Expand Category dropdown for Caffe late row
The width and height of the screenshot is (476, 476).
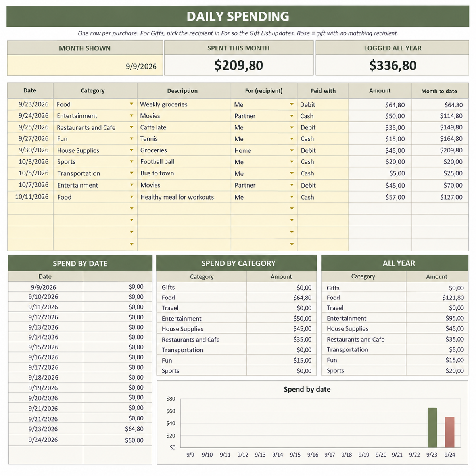(131, 127)
